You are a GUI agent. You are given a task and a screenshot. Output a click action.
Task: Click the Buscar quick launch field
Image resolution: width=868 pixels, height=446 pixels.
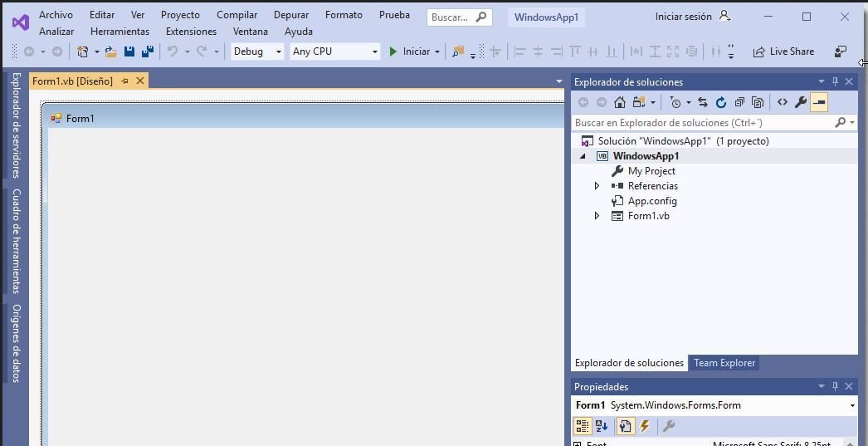coord(460,17)
